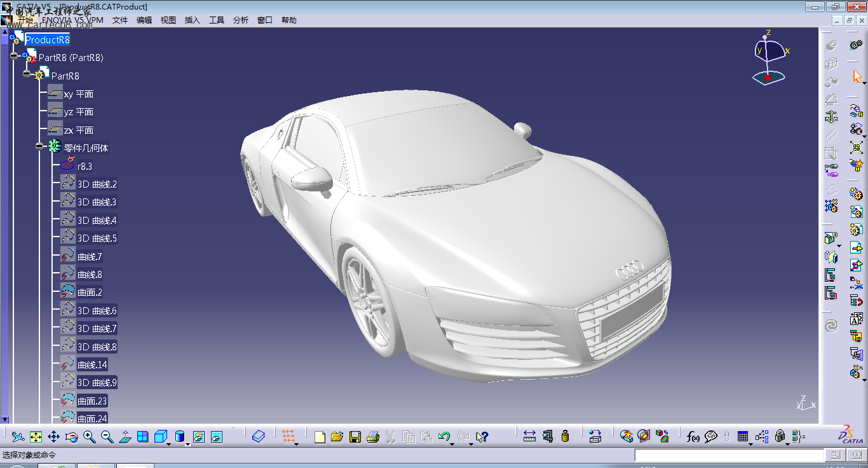Select 曲线.14 in the tree
868x468 pixels.
(92, 365)
